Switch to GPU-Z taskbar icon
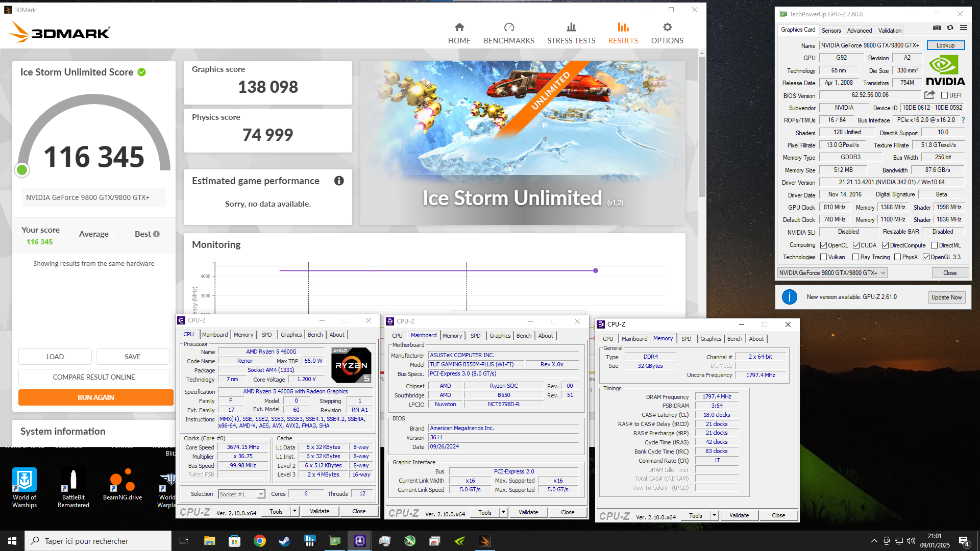 coord(334,541)
